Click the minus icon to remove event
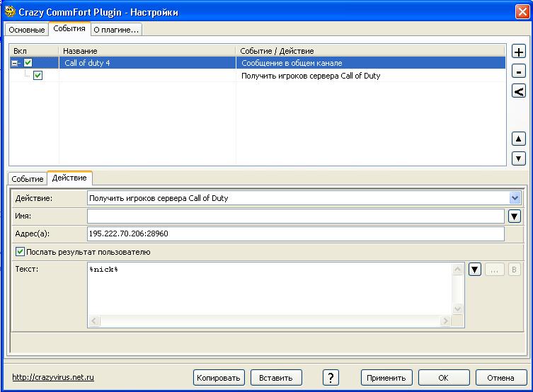The height and width of the screenshot is (392, 533). [x=518, y=71]
